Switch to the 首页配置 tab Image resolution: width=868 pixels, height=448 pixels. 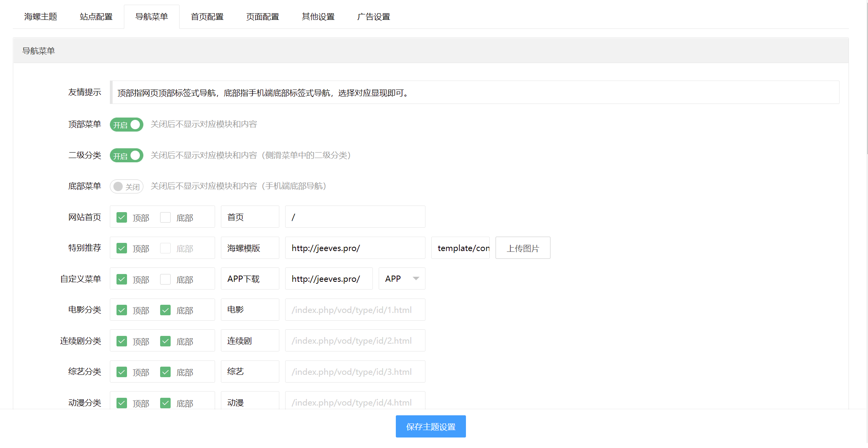click(x=207, y=16)
